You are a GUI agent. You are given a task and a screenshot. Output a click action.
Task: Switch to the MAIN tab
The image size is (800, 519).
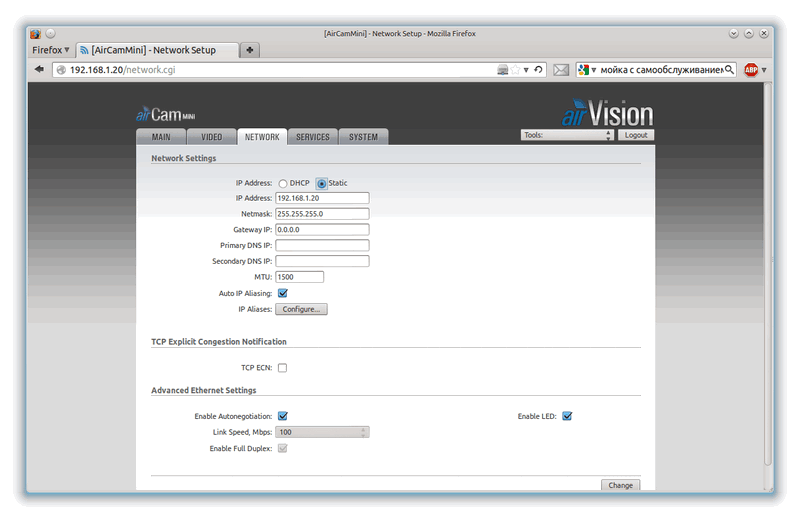coord(161,137)
